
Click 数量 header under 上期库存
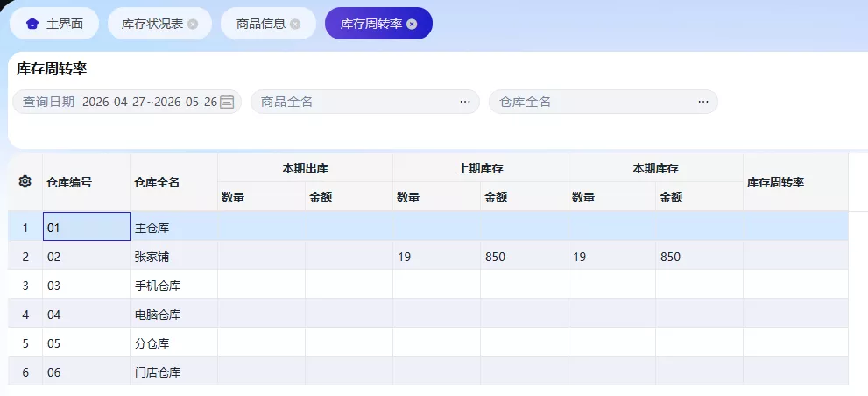pyautogui.click(x=436, y=196)
